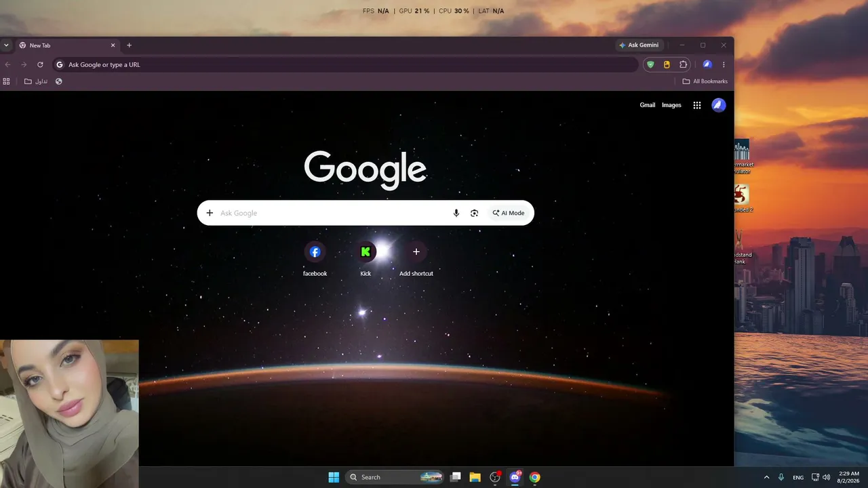The height and width of the screenshot is (488, 868).
Task: Select the Handstand Hank desktop icon
Action: click(x=743, y=247)
